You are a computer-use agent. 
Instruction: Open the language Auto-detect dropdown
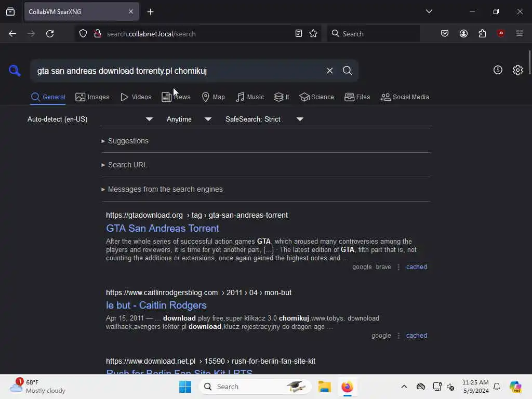coord(90,119)
